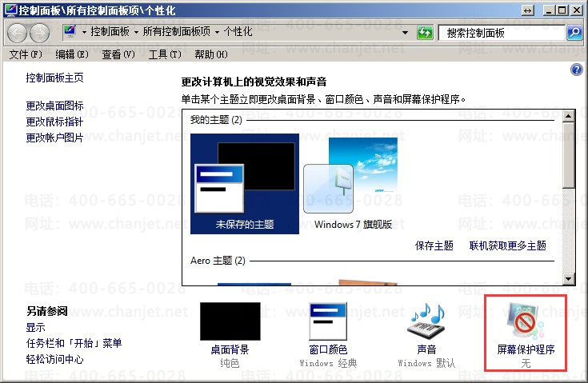Go to 更改桌面图标 in the sidebar
This screenshot has height=383, width=588.
tap(54, 106)
